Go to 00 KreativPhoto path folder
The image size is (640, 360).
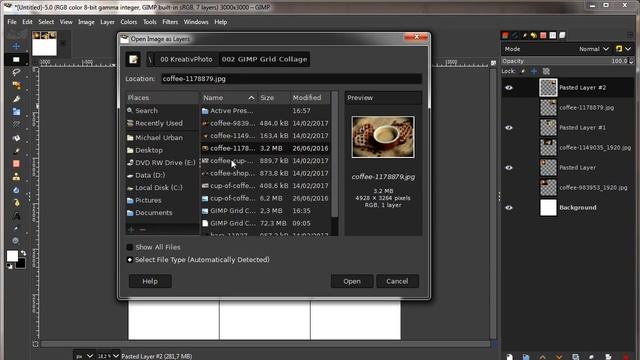tap(186, 60)
